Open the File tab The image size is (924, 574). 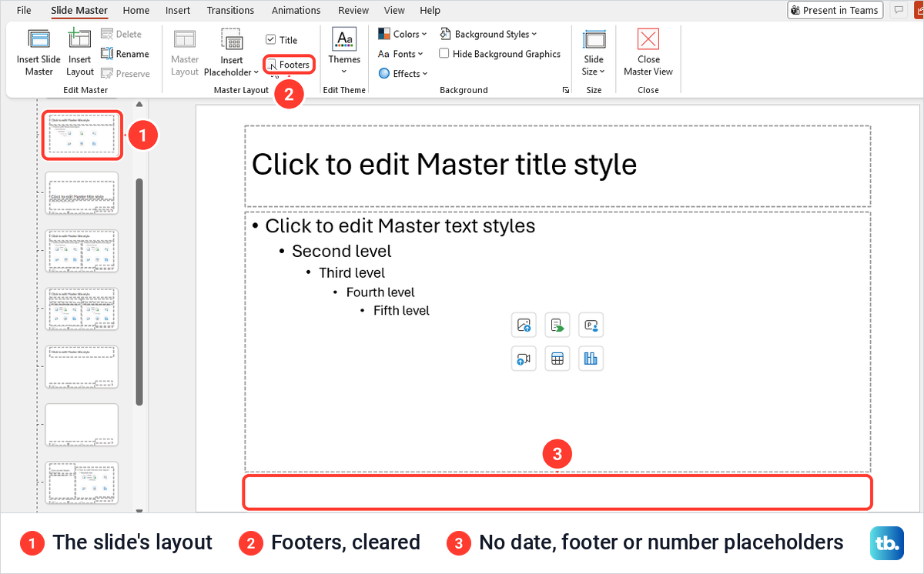[24, 10]
